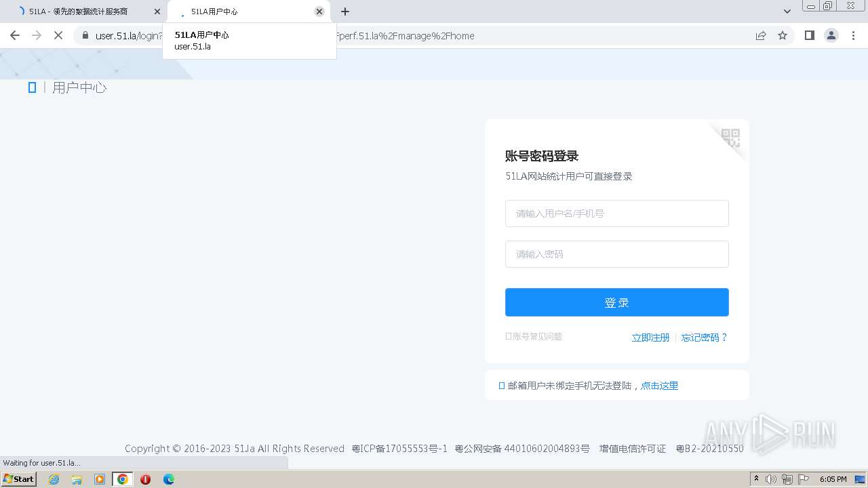Open Chrome's three-dot menu
Image resolution: width=868 pixels, height=488 pixels.
coord(854,35)
